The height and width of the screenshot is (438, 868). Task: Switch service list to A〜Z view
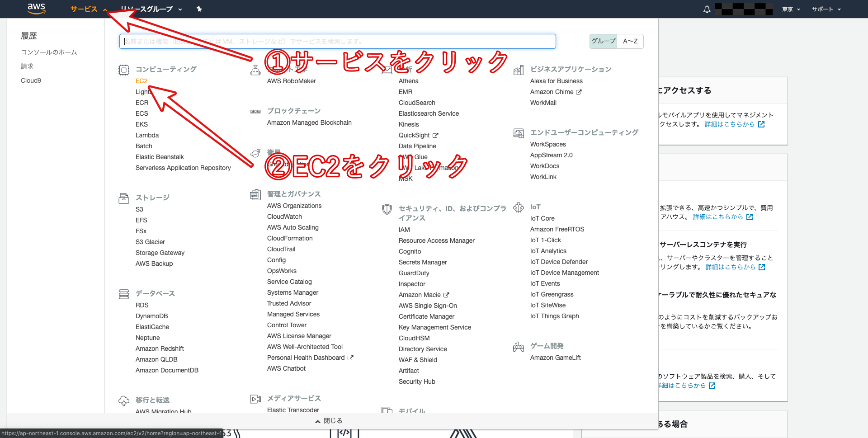click(630, 41)
